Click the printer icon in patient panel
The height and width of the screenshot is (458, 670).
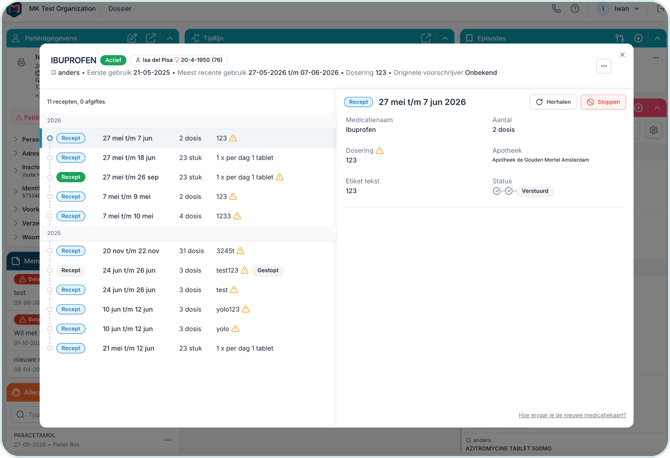point(21,63)
